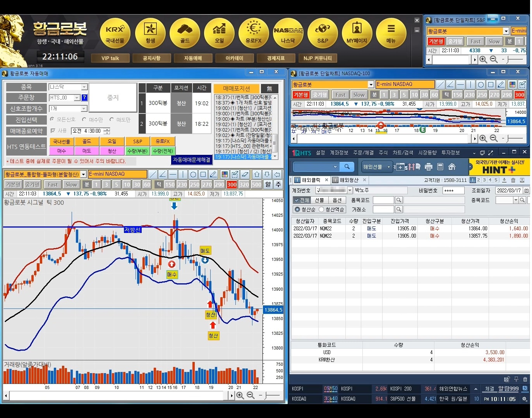Screen dimensions: 532x418
Task: Open 황금로봇 dropdown in NASDAQ-100 chart window
Action: tap(371, 84)
